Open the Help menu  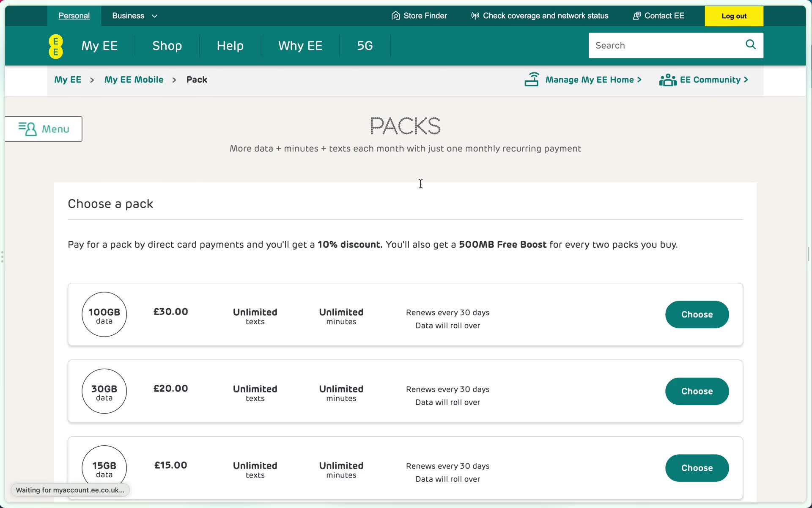(x=230, y=46)
